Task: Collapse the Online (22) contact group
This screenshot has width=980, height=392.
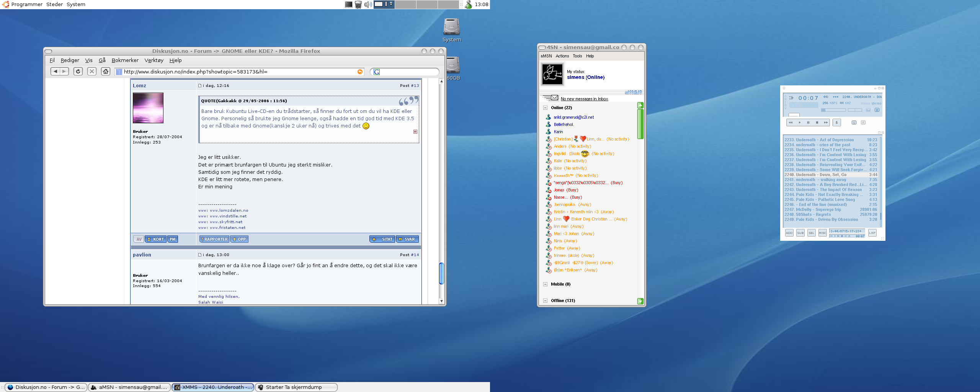Action: point(545,108)
